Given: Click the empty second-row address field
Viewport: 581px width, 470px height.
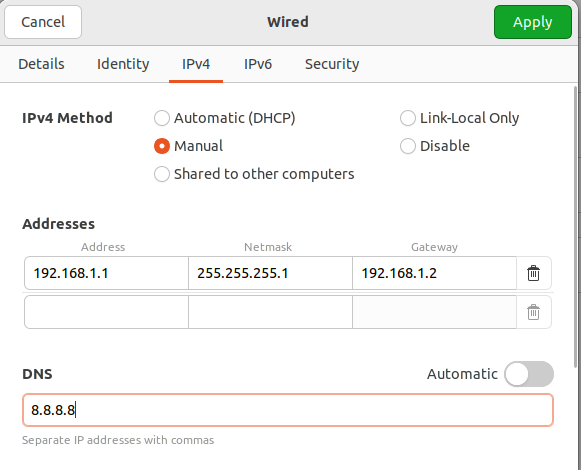Looking at the screenshot, I should pyautogui.click(x=106, y=312).
